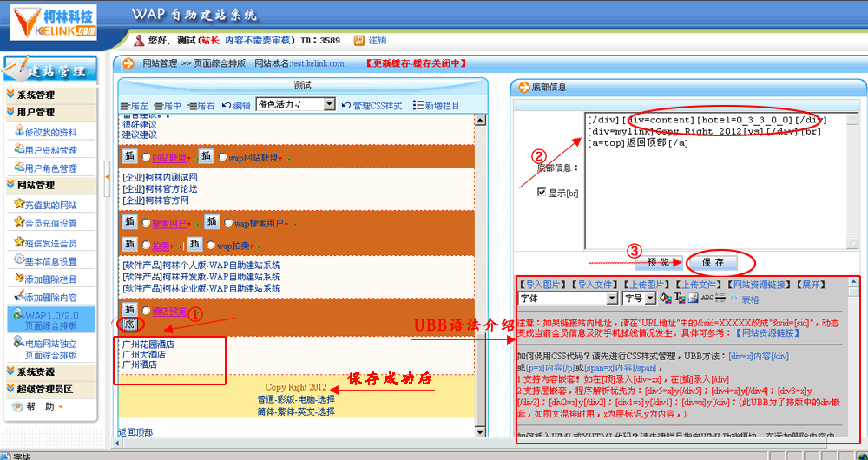The width and height of the screenshot is (868, 460).
Task: Expand the 系统资源 sidebar section
Action: [x=49, y=371]
